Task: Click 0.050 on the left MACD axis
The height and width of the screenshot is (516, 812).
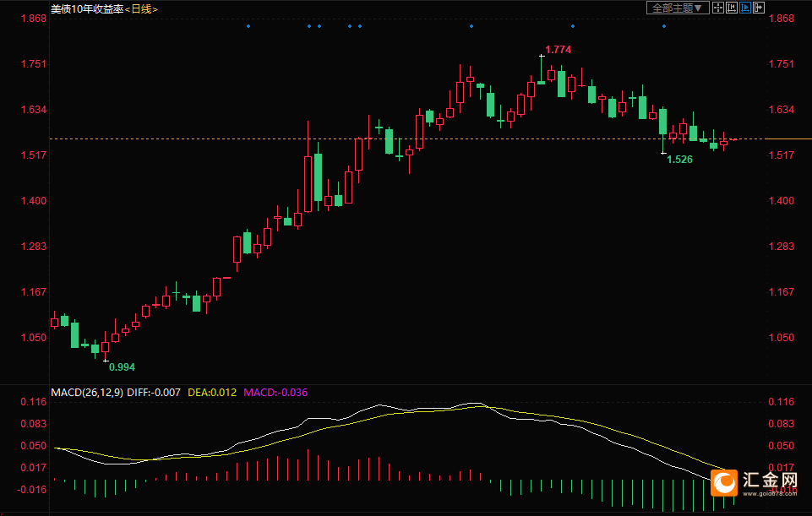Action: click(34, 446)
